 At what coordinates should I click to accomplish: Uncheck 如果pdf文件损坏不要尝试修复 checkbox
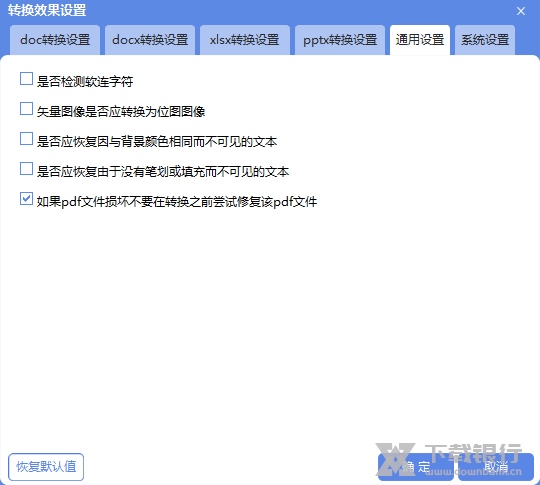click(26, 199)
